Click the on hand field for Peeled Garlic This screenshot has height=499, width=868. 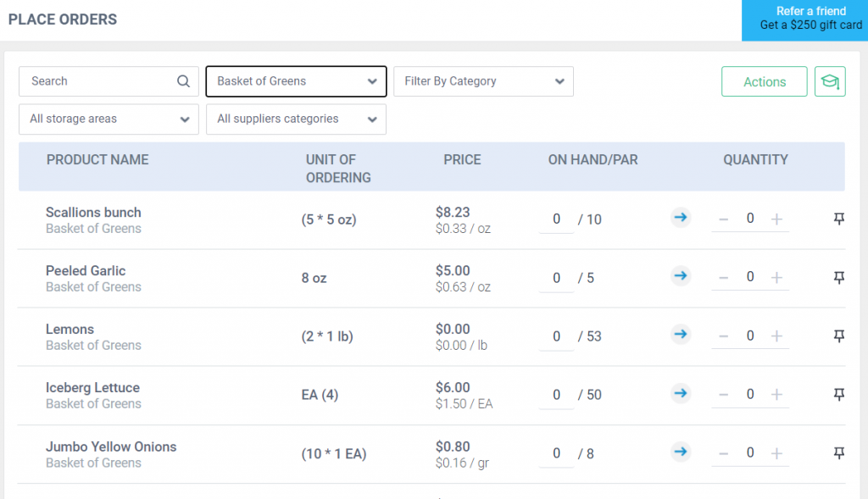556,276
